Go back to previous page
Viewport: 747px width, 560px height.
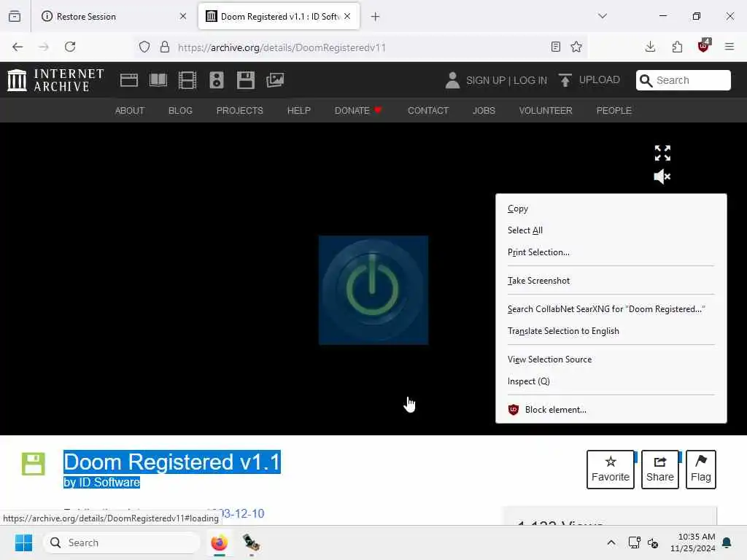pyautogui.click(x=18, y=47)
